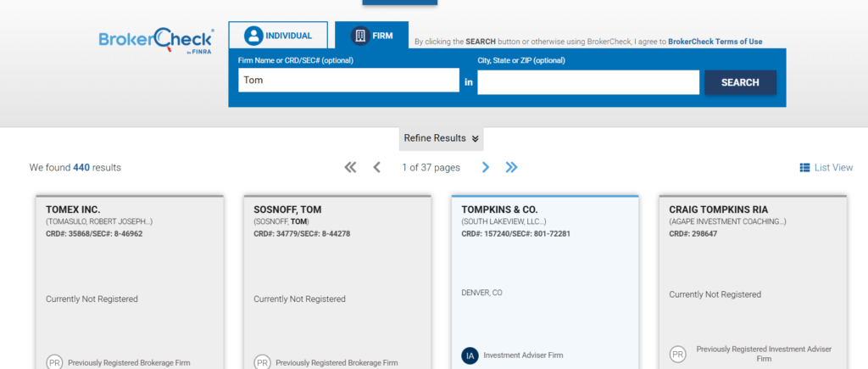Click the IA Investment Adviser Firm badge

click(470, 355)
